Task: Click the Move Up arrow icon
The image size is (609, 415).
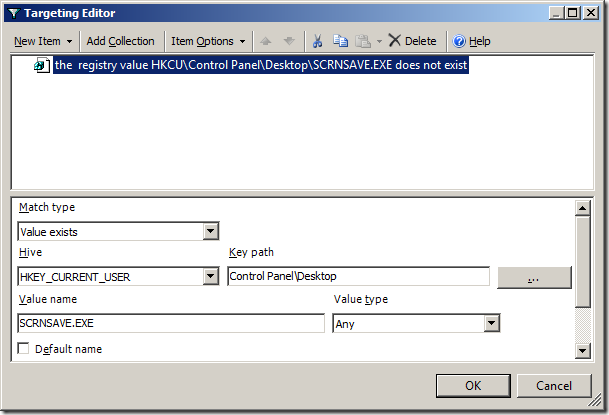Action: (265, 41)
